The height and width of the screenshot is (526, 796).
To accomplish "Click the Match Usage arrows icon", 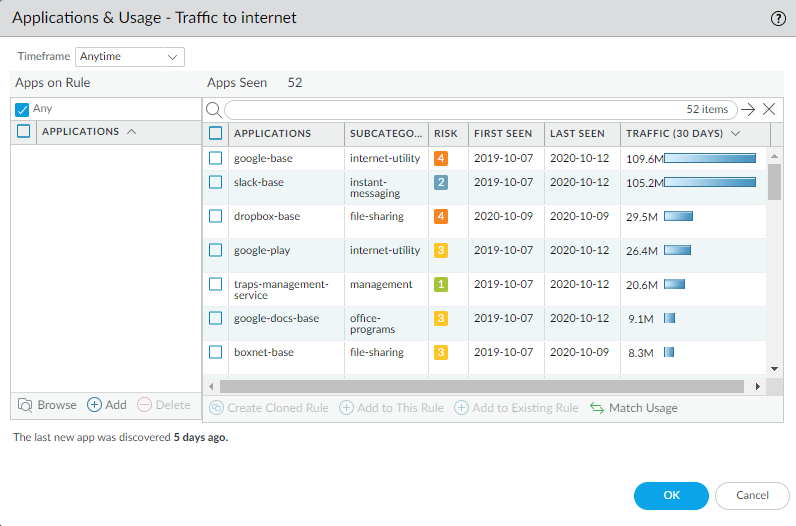I will click(x=597, y=408).
